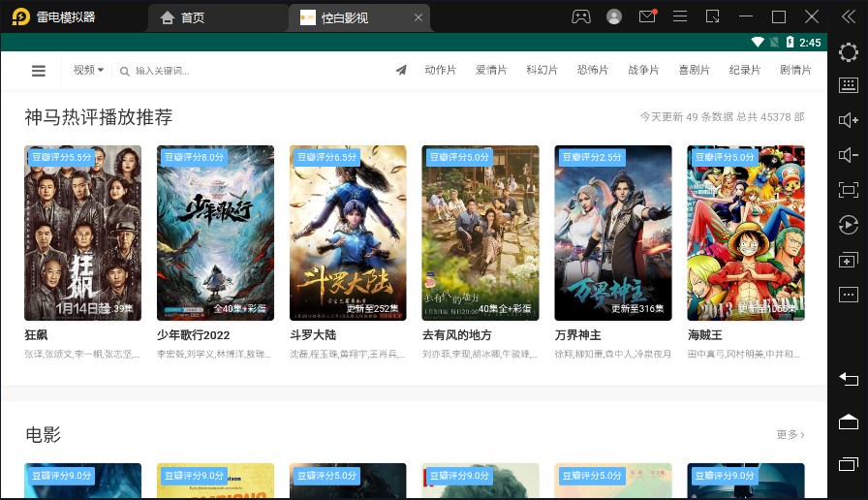Viewport: 868px width, 500px height.
Task: Open emulator settings hexagon icon
Action: (848, 52)
